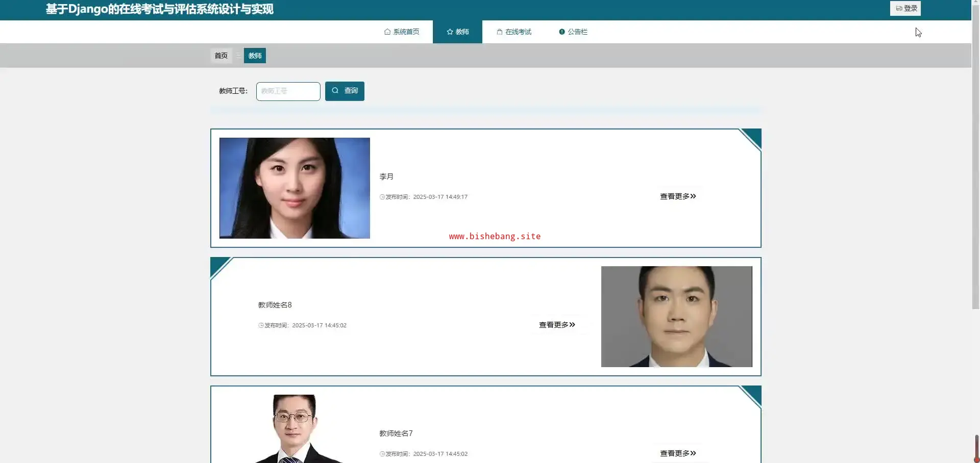Click the login icon in the 登录 button
The image size is (980, 463).
899,8
